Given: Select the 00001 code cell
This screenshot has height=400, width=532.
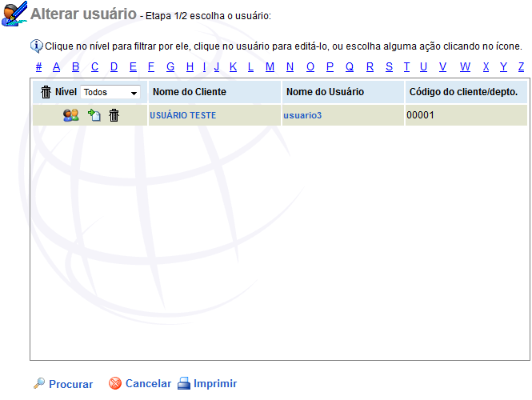Looking at the screenshot, I should tap(466, 115).
